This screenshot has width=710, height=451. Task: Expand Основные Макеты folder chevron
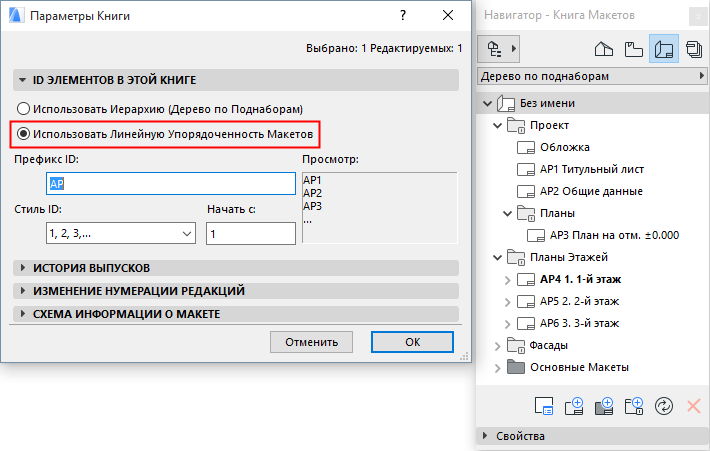(x=498, y=368)
